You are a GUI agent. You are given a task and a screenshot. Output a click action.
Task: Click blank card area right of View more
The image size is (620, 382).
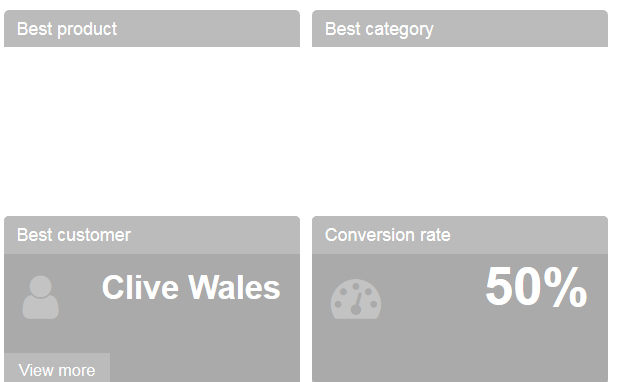(x=204, y=368)
